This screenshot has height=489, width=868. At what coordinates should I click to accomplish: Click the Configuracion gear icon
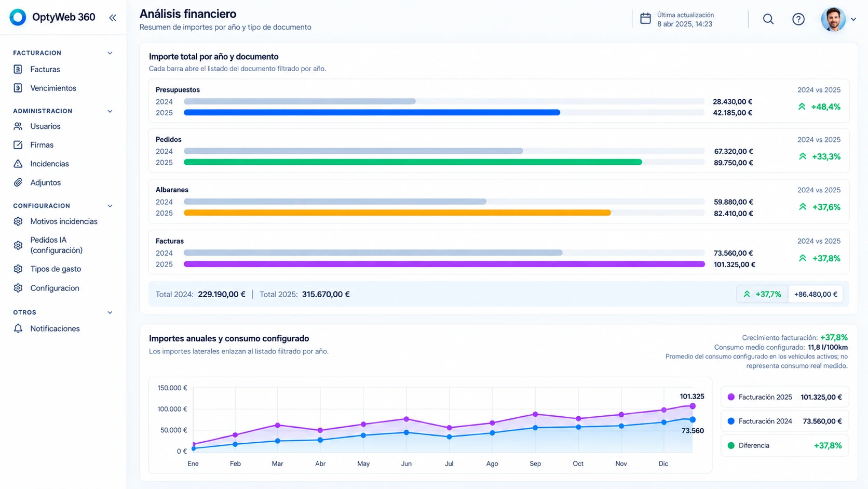pos(18,288)
